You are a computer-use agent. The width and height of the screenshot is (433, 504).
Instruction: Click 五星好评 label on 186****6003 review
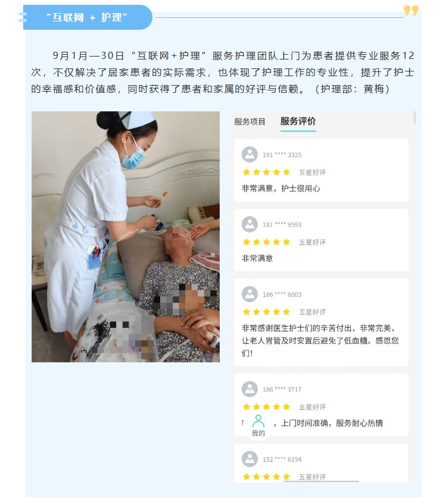tap(312, 312)
